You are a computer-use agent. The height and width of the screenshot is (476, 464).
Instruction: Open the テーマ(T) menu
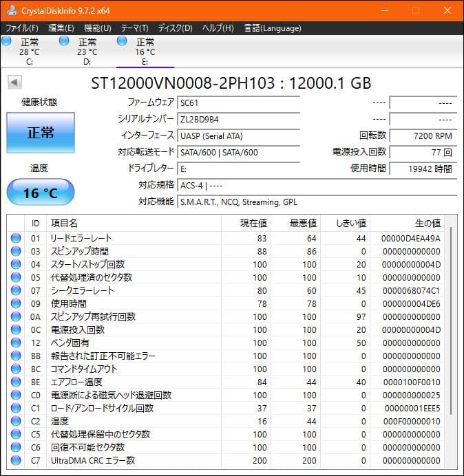pos(135,28)
